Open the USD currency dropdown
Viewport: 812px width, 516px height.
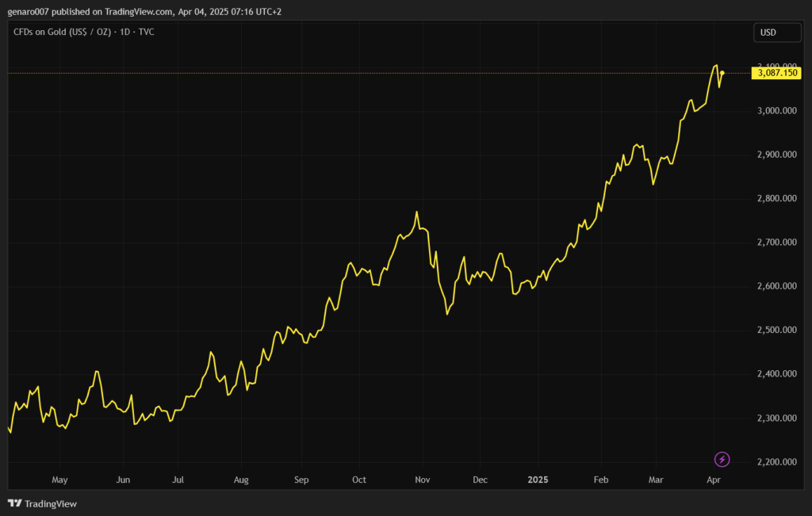pyautogui.click(x=767, y=32)
